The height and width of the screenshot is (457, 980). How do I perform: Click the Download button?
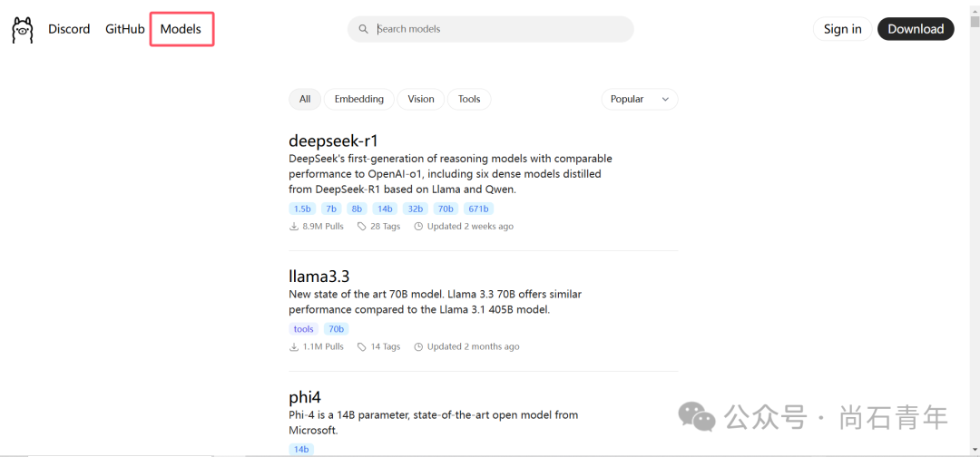click(916, 29)
